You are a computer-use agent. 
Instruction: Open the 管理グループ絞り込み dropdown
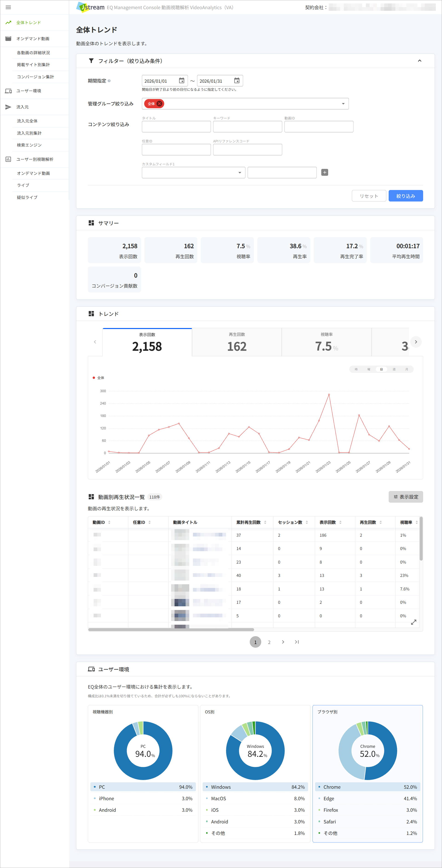(245, 104)
